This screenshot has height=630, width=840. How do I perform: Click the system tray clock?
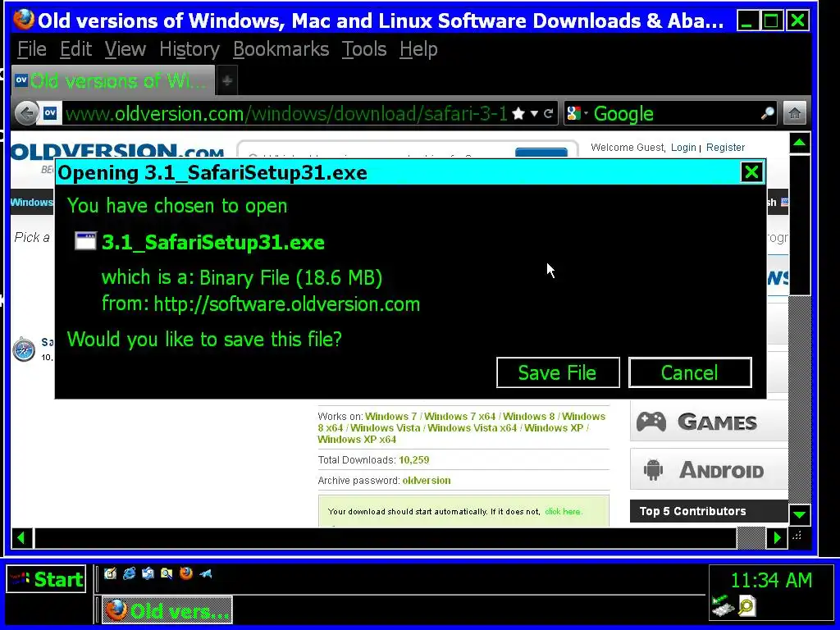[x=771, y=580]
